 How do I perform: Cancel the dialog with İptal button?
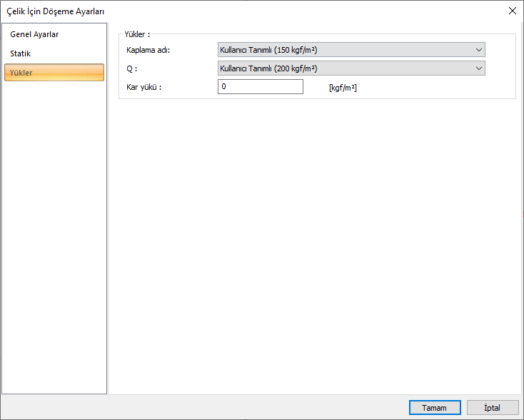[x=493, y=408]
